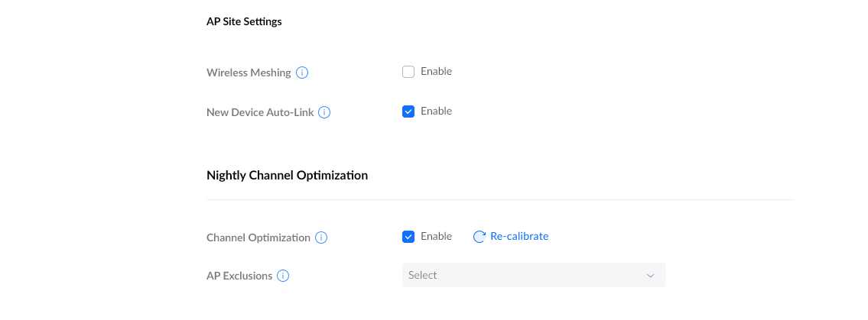The width and height of the screenshot is (868, 320).
Task: Open the AP Exclusions Select dropdown
Action: 533,275
